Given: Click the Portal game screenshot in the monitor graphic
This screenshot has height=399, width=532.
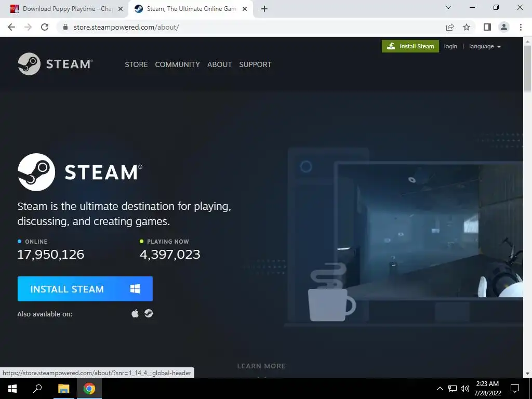Looking at the screenshot, I should tap(430, 231).
